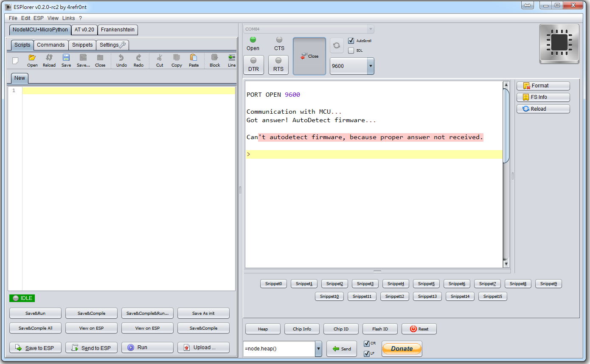Run the current script
The height and width of the screenshot is (364, 590).
pyautogui.click(x=147, y=347)
